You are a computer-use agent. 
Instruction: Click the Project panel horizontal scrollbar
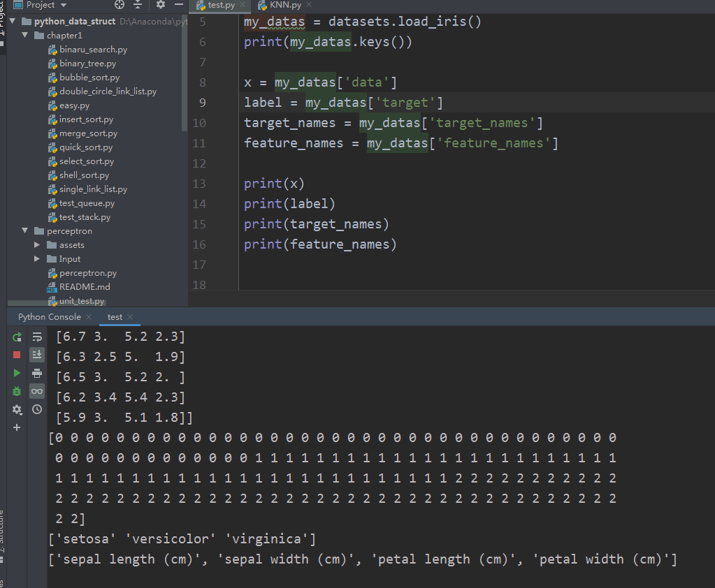coord(57,303)
